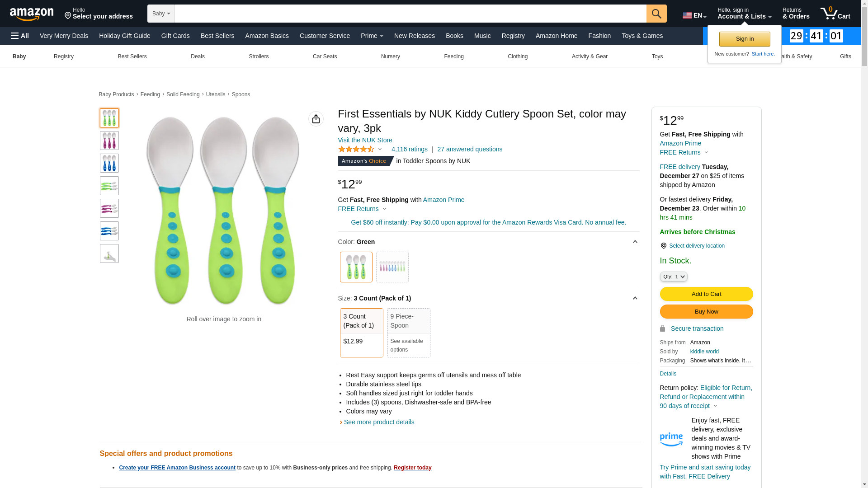Open the Baby search category dropdown

tap(161, 14)
